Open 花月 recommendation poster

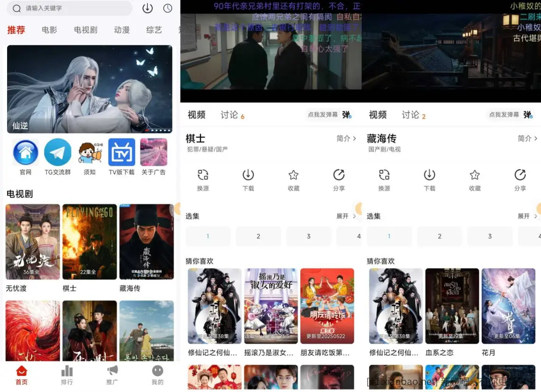coord(509,306)
